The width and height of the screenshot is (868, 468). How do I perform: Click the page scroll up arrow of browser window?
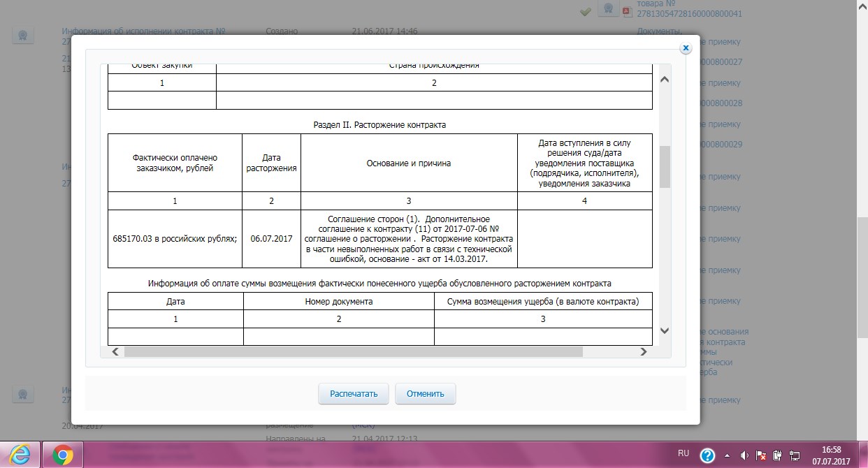coord(863,6)
